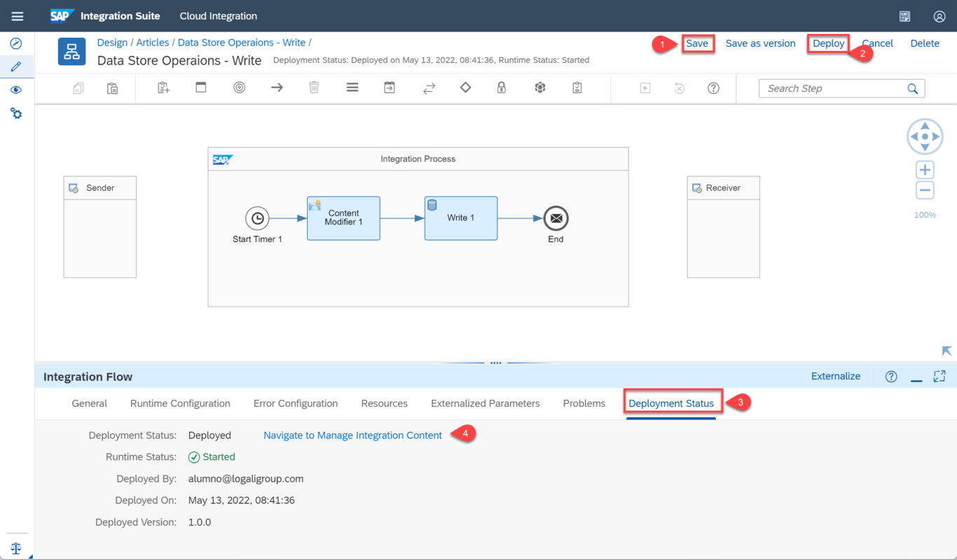Click the search magnifier icon
Image resolution: width=957 pixels, height=560 pixels.
(913, 88)
